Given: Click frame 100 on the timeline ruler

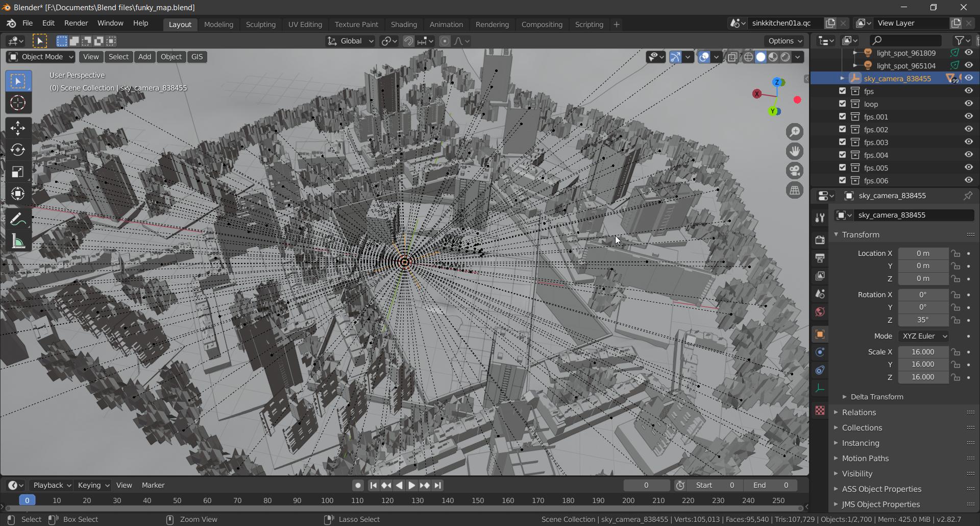Looking at the screenshot, I should [327, 501].
